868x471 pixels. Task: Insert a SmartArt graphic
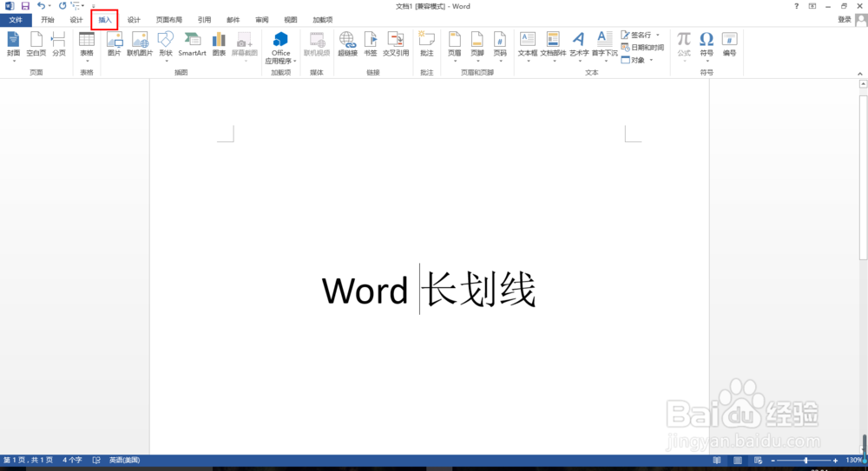192,44
